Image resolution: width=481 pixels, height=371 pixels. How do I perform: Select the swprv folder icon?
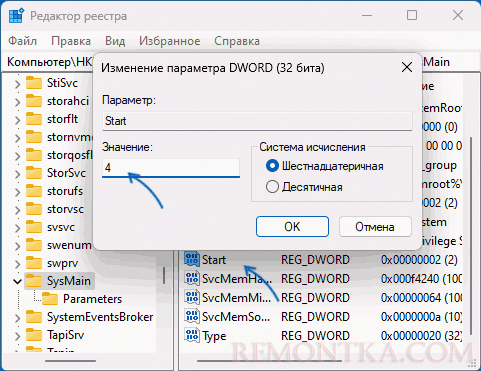pos(34,263)
